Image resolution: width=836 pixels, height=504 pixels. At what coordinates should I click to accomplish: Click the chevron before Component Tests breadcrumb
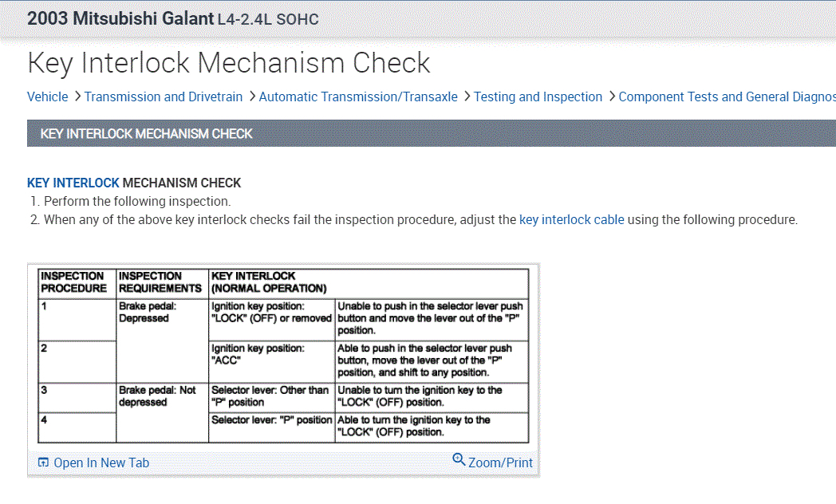(612, 96)
